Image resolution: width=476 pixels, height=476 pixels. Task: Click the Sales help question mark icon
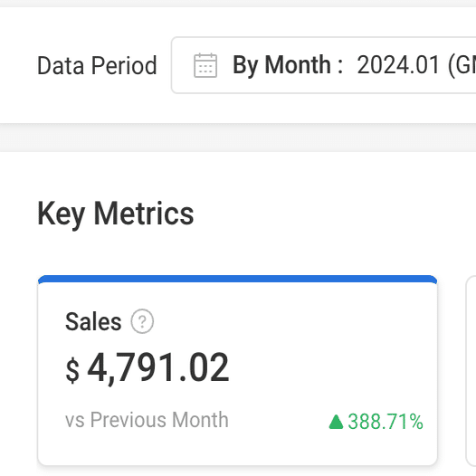[x=142, y=321]
